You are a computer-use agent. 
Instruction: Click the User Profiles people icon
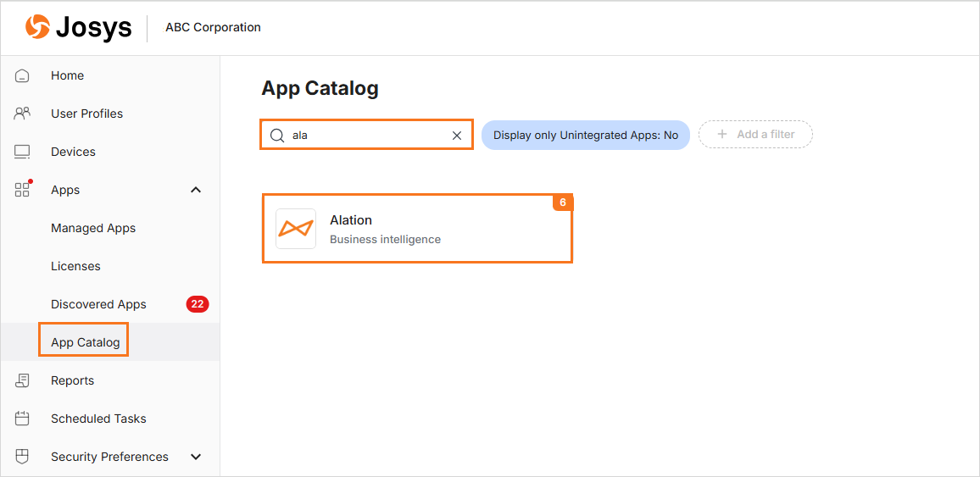[22, 114]
